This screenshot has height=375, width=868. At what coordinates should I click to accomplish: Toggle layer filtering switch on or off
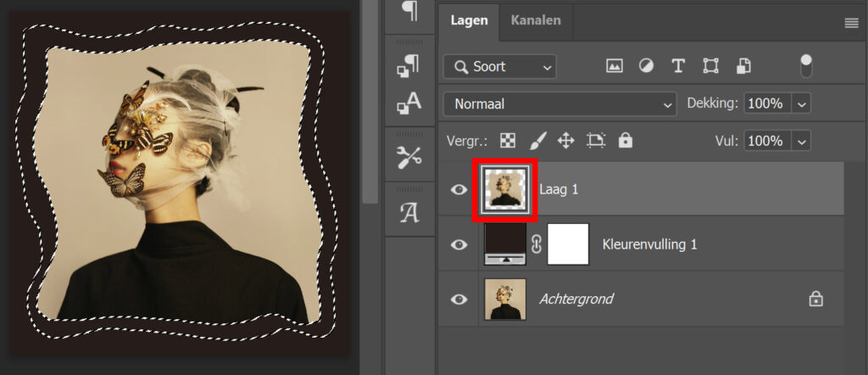tap(805, 65)
